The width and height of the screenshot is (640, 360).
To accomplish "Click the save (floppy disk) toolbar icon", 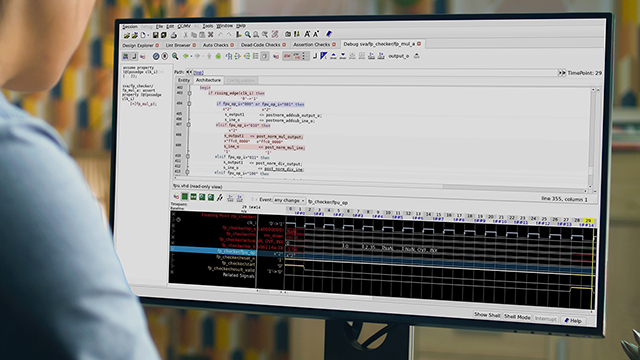I will point(156,36).
